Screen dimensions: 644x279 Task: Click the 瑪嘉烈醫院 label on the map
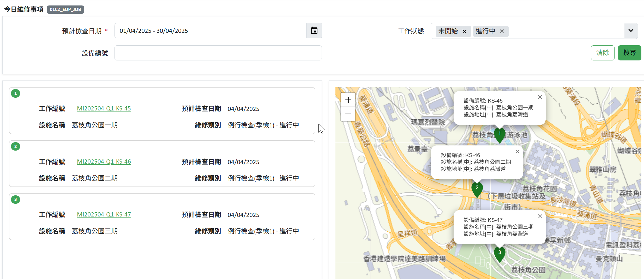tap(428, 122)
